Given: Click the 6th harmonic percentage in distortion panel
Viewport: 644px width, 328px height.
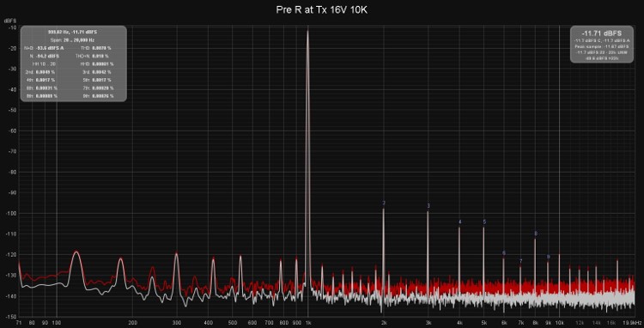Looking at the screenshot, I should coord(46,88).
